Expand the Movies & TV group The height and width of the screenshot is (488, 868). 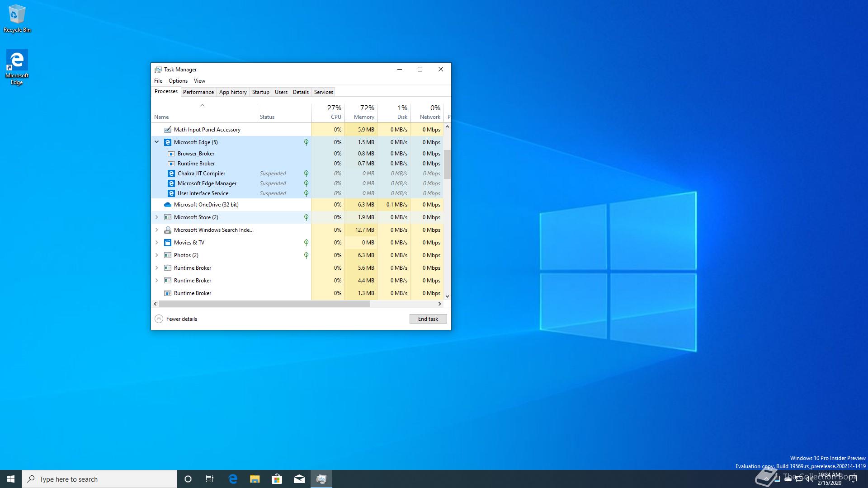coord(157,243)
